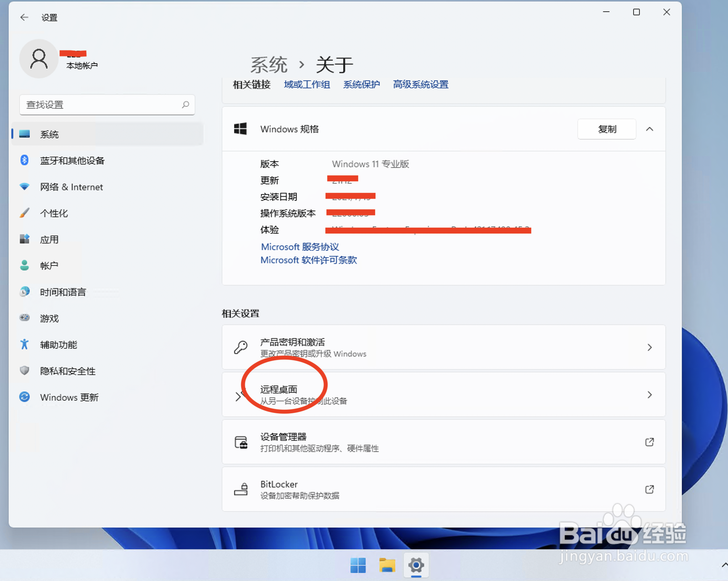
Task: Open Bluetooth and other devices settings
Action: [72, 161]
